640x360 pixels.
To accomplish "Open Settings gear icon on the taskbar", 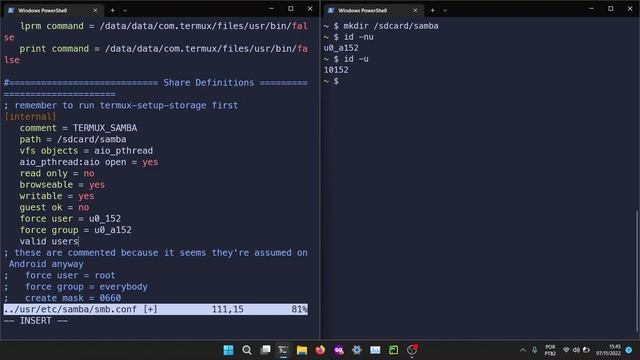I will click(357, 350).
